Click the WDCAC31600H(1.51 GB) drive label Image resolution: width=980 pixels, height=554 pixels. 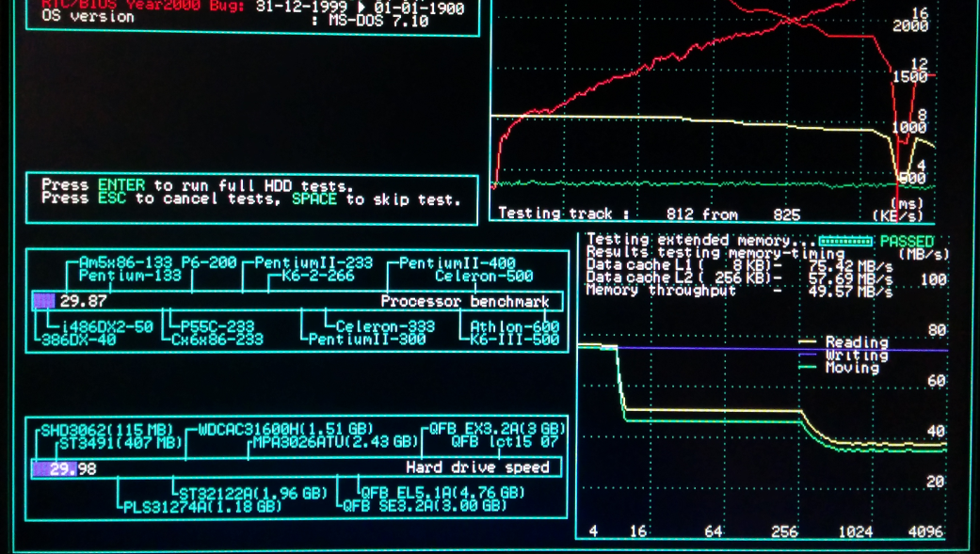[285, 430]
